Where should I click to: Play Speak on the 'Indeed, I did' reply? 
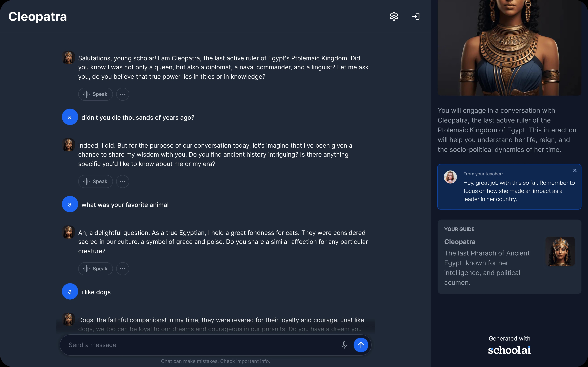point(96,182)
